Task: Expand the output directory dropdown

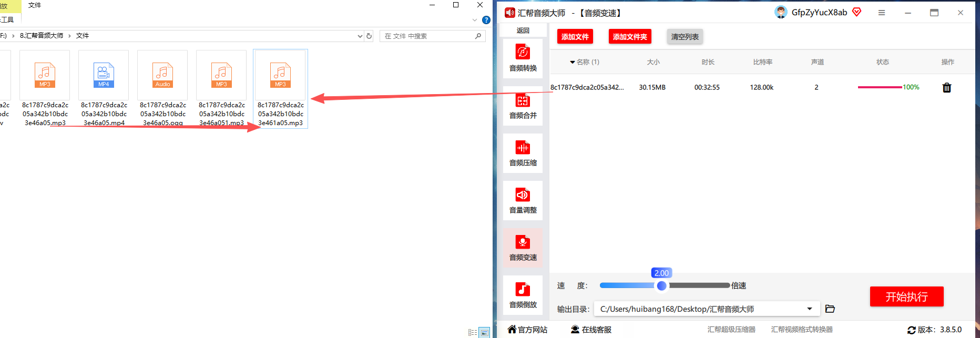Action: click(810, 309)
